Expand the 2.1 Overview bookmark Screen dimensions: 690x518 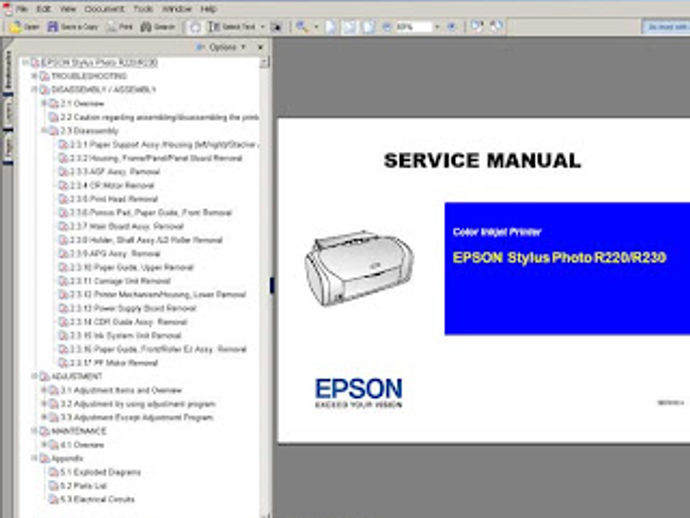point(44,103)
